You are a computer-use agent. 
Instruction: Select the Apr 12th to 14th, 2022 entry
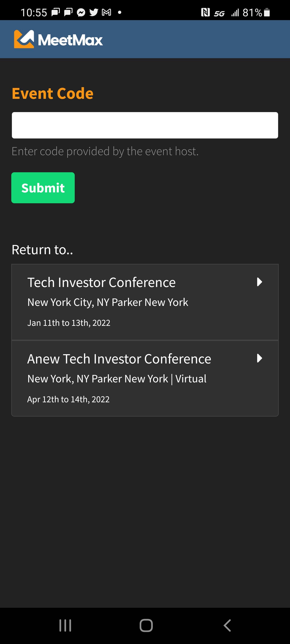point(68,399)
